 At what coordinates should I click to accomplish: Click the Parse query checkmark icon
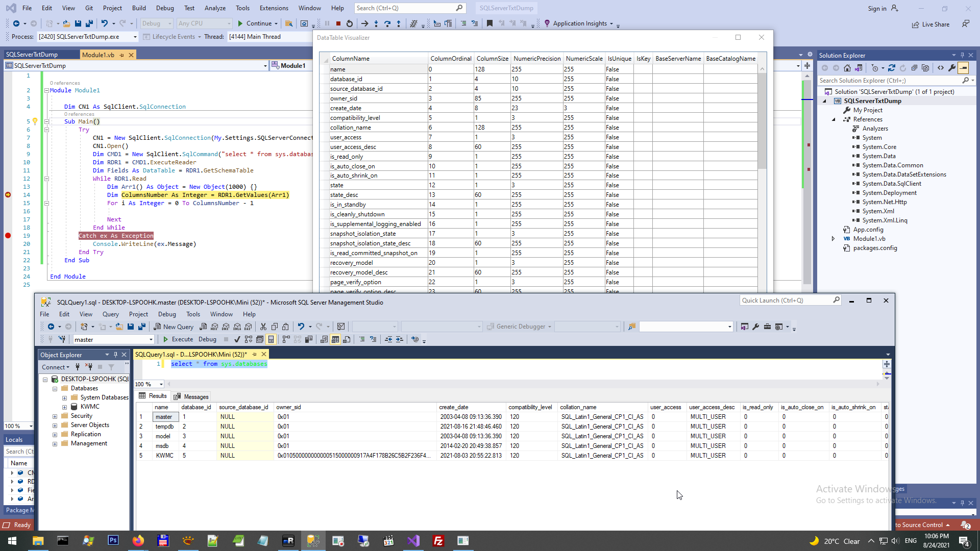237,339
